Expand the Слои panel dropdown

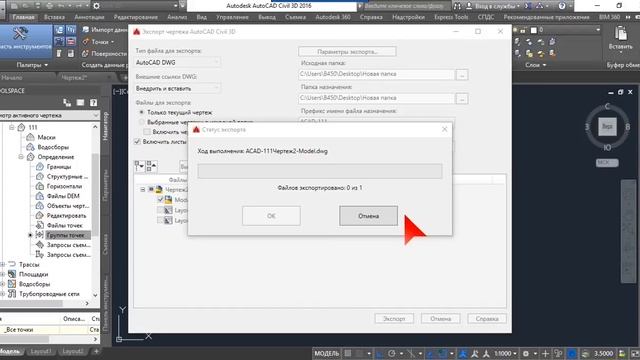click(x=536, y=65)
